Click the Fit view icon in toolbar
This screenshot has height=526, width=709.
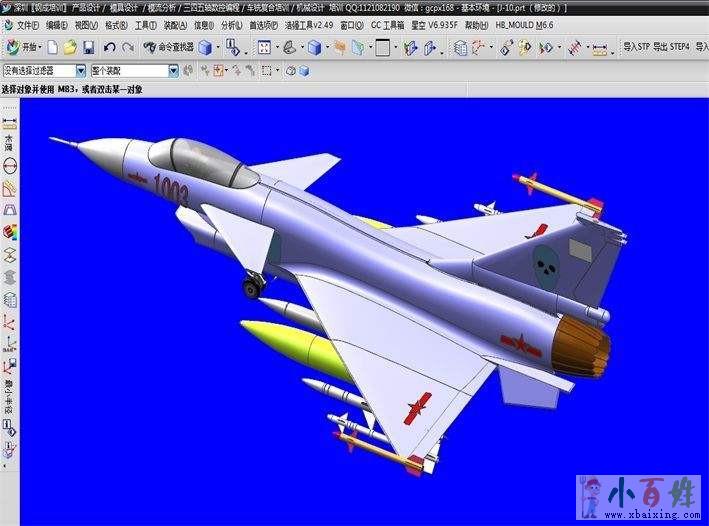264,47
